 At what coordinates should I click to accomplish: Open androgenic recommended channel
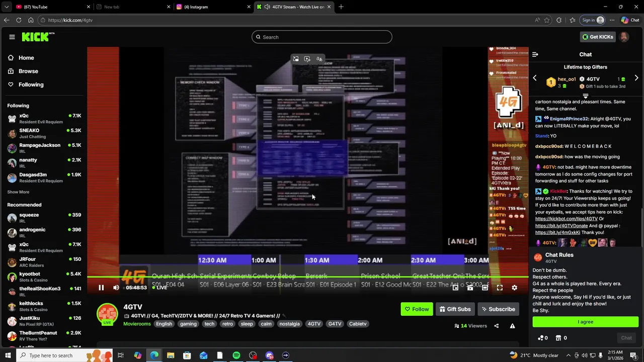click(x=43, y=232)
